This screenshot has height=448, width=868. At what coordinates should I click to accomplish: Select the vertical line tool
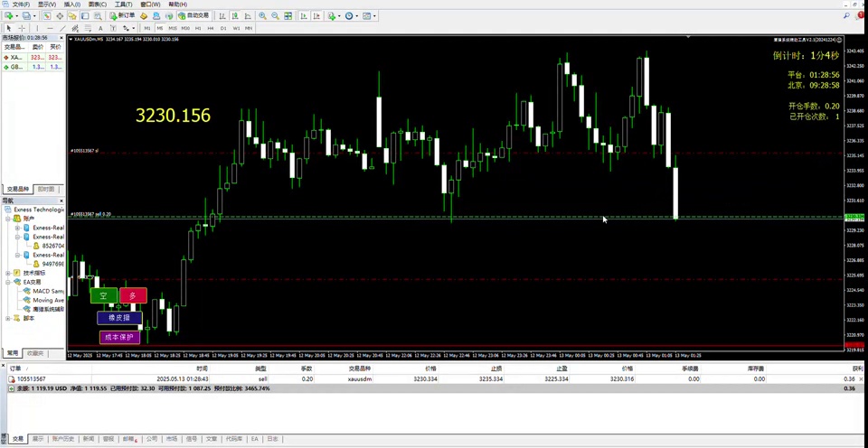(x=37, y=28)
